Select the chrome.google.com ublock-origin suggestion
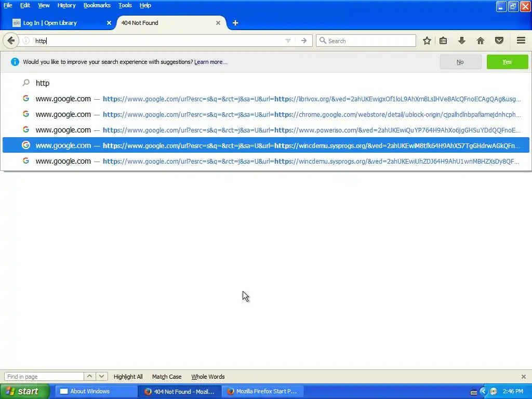Screen dimensions: 532x399 pyautogui.click(x=266, y=114)
